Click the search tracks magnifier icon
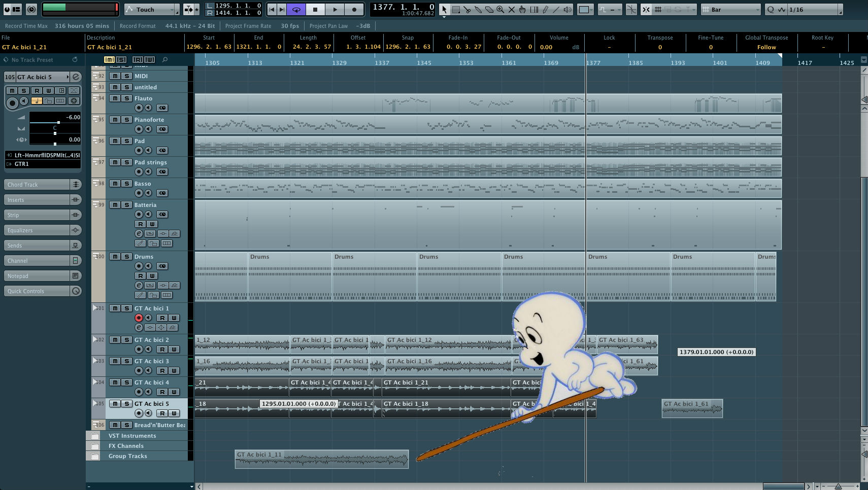This screenshot has width=868, height=490. pyautogui.click(x=165, y=60)
